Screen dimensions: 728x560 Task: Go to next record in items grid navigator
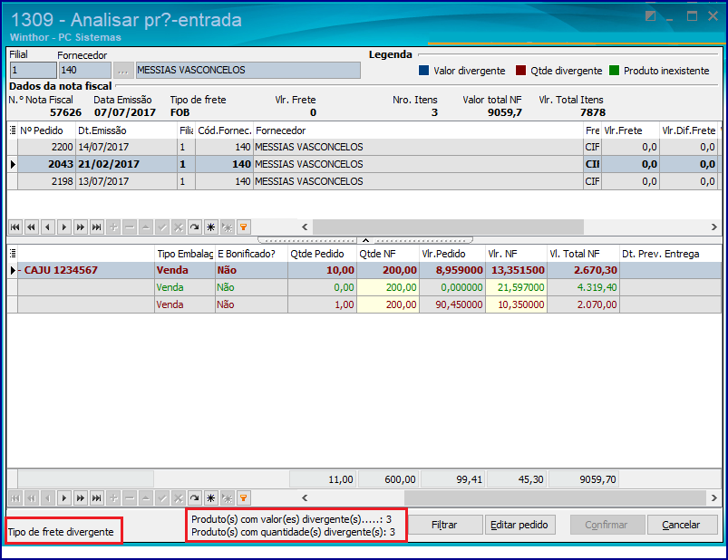coord(64,497)
